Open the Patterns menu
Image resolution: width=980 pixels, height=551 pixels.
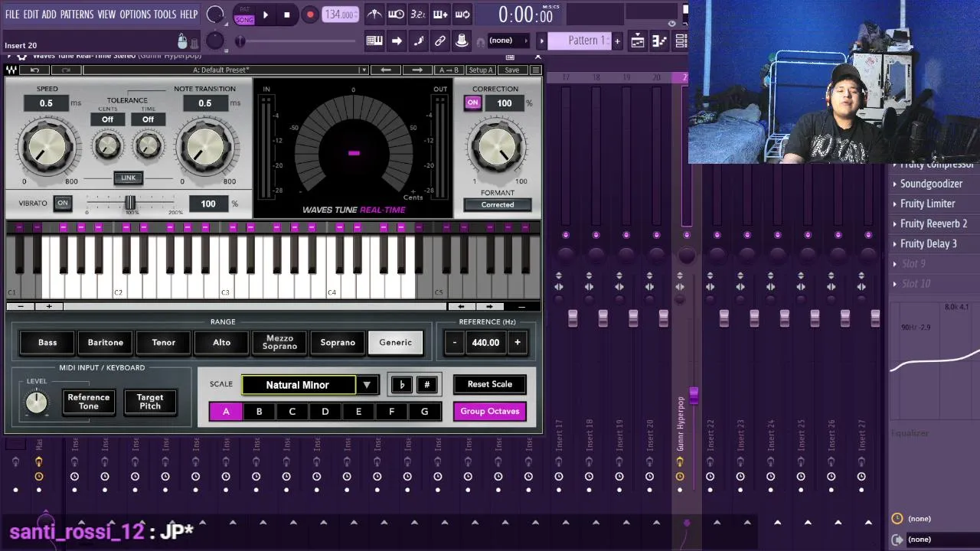tap(77, 15)
